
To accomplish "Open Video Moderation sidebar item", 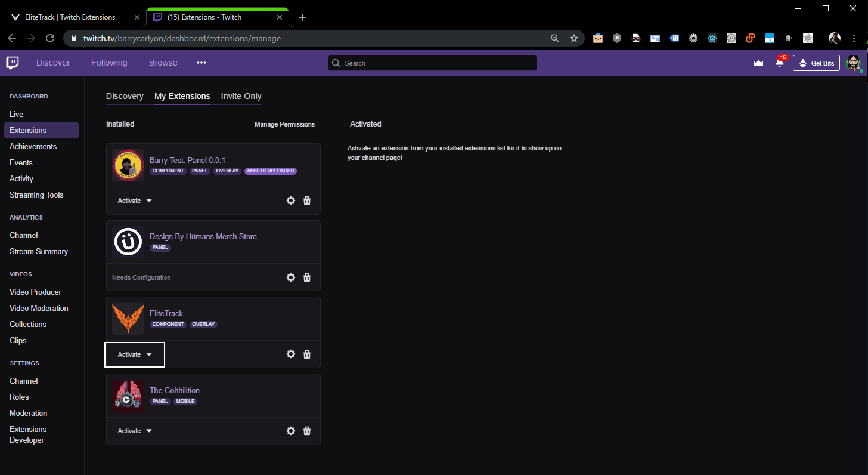I will [x=39, y=308].
